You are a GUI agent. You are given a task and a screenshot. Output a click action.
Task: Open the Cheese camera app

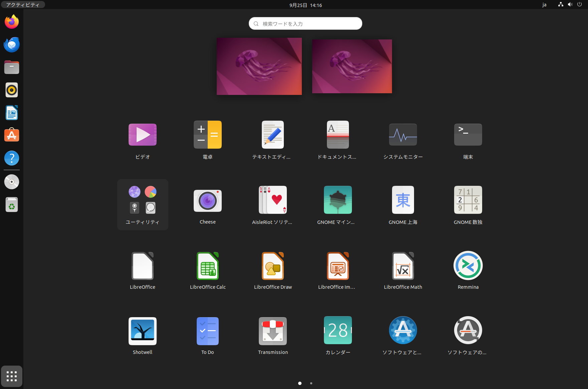[x=207, y=201]
